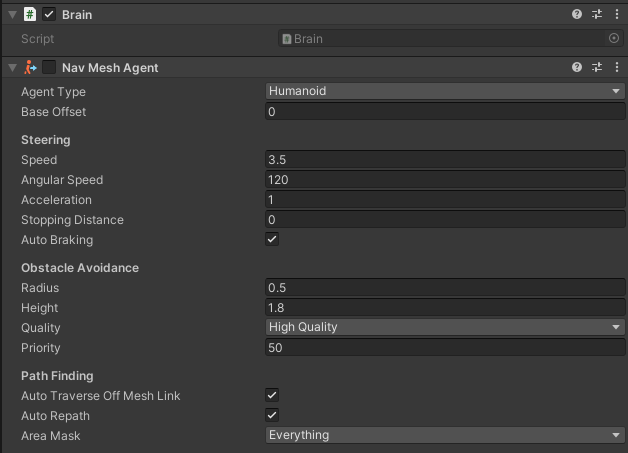Screen dimensions: 628x453
Task: Open the Agent Type dropdown
Action: [x=445, y=91]
